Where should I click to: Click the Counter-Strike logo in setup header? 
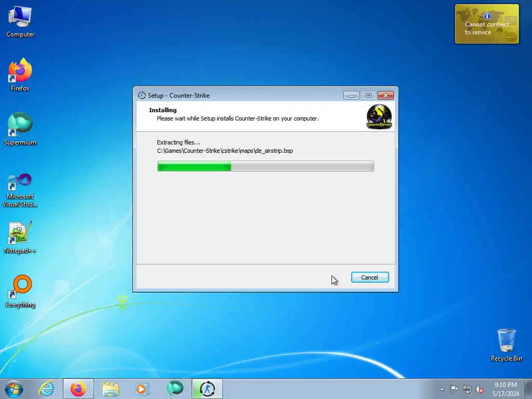(379, 116)
